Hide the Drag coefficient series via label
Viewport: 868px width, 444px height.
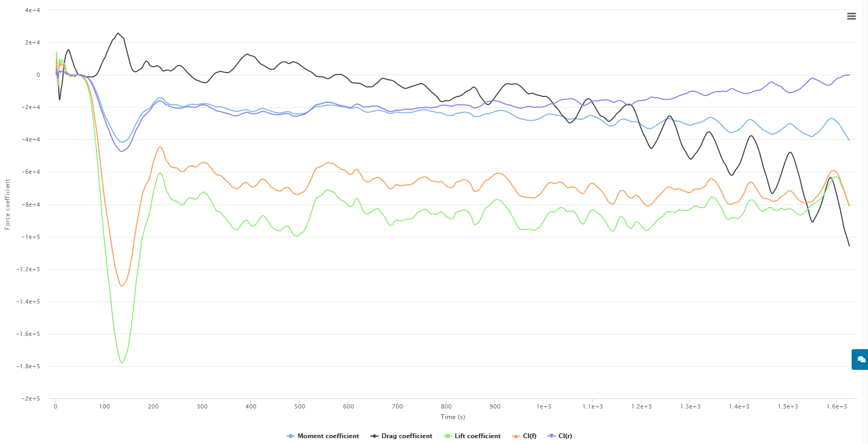[406, 436]
